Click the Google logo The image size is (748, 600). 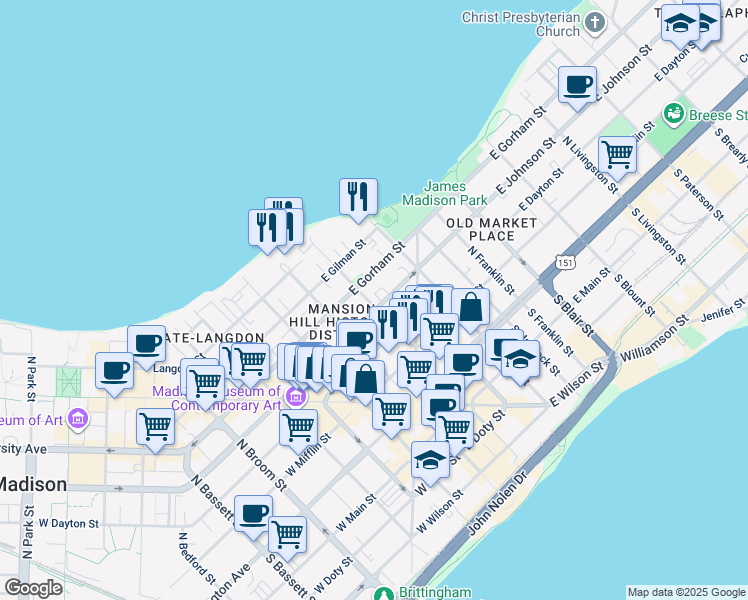point(33,588)
